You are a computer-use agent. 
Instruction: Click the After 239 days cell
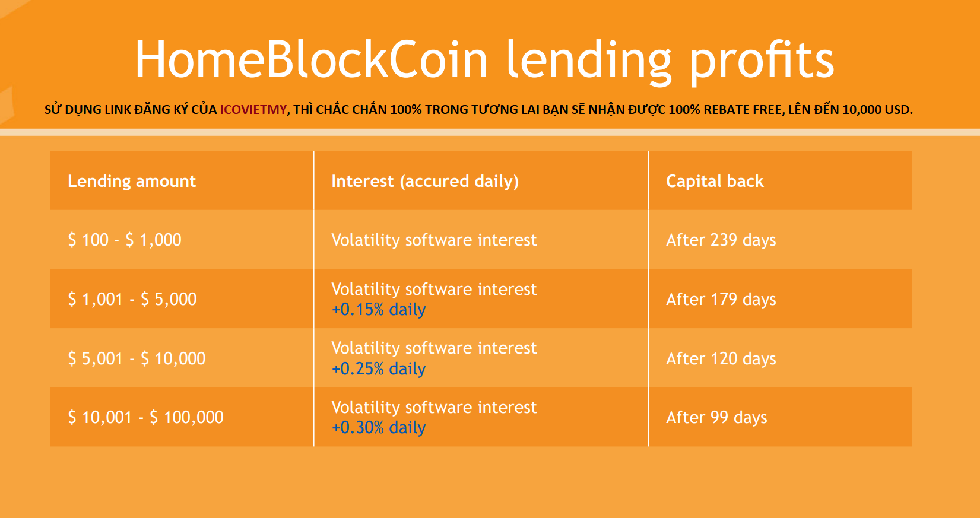tap(721, 240)
